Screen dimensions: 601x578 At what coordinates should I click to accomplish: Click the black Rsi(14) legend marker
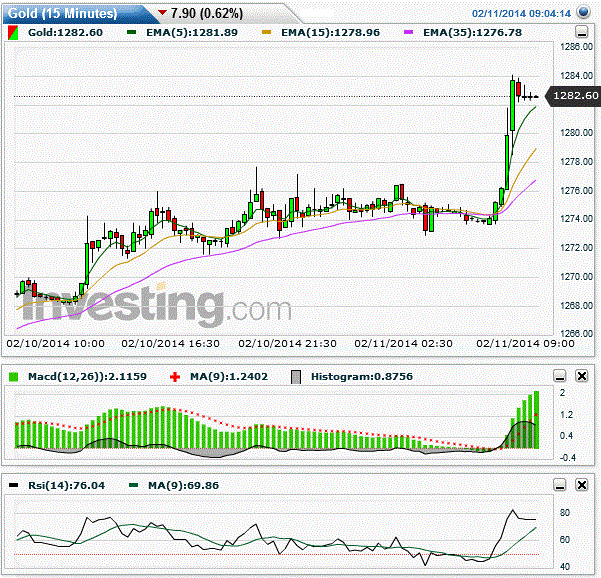coord(13,485)
